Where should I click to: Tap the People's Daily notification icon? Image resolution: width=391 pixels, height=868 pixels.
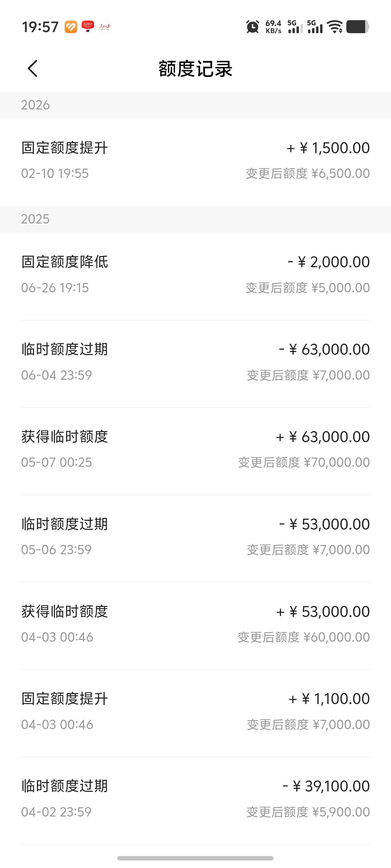tap(105, 27)
